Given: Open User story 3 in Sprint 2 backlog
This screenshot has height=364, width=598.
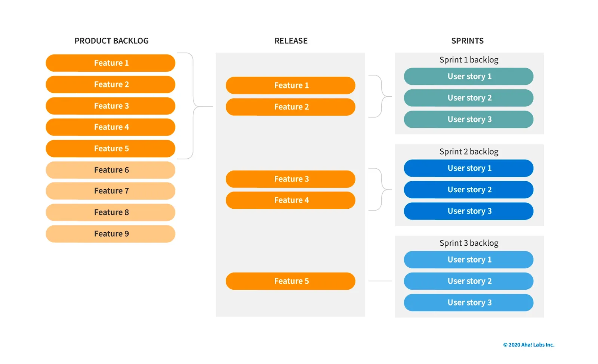Looking at the screenshot, I should coord(469,211).
